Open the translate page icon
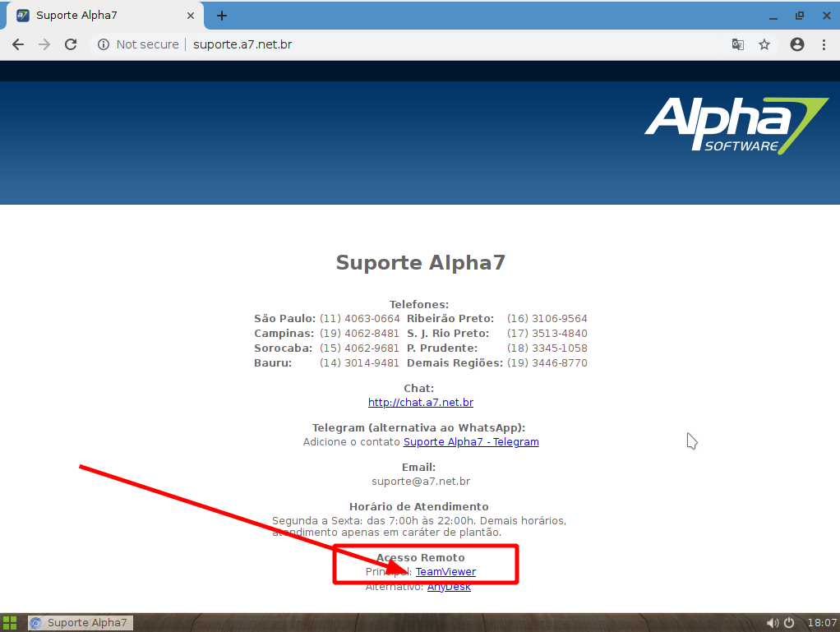The image size is (840, 632). [738, 44]
